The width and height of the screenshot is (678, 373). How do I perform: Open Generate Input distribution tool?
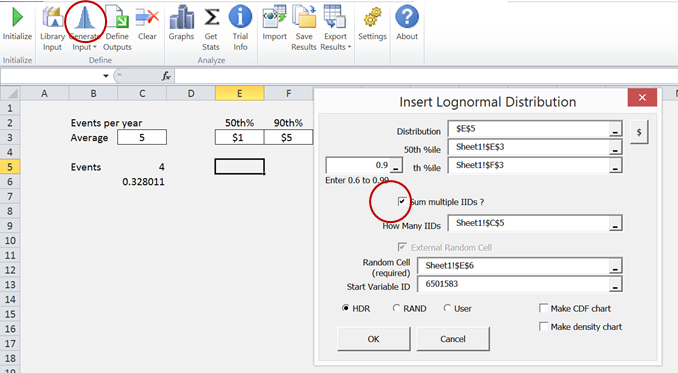point(85,27)
